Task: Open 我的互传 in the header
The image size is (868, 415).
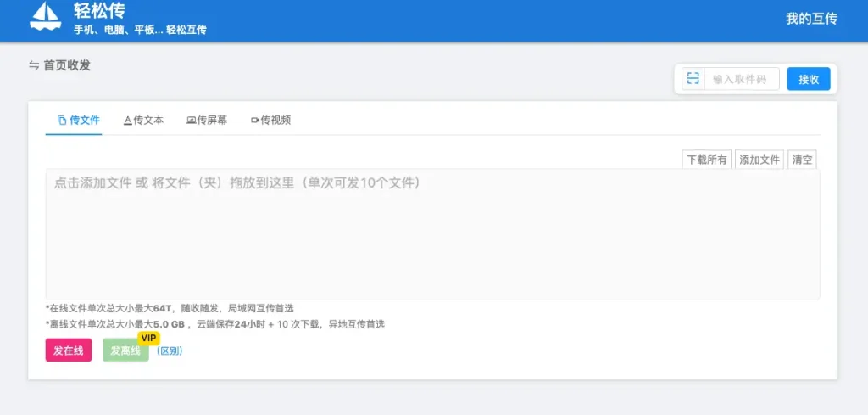Action: coord(811,19)
